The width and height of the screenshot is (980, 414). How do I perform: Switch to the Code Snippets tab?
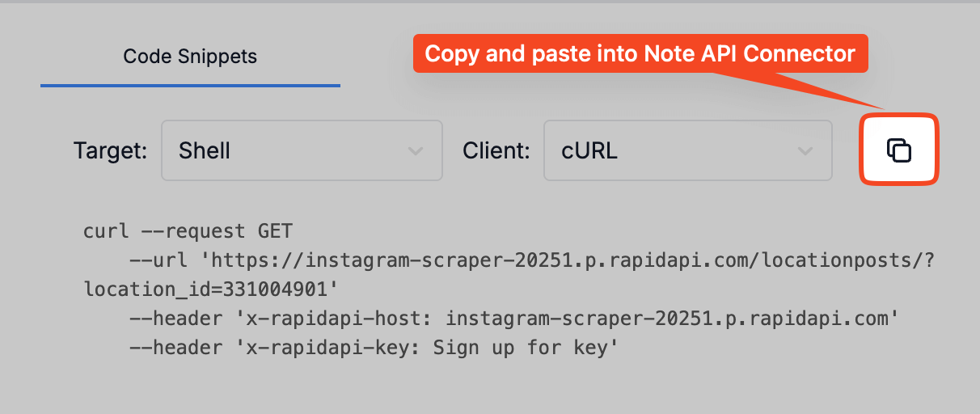point(190,57)
